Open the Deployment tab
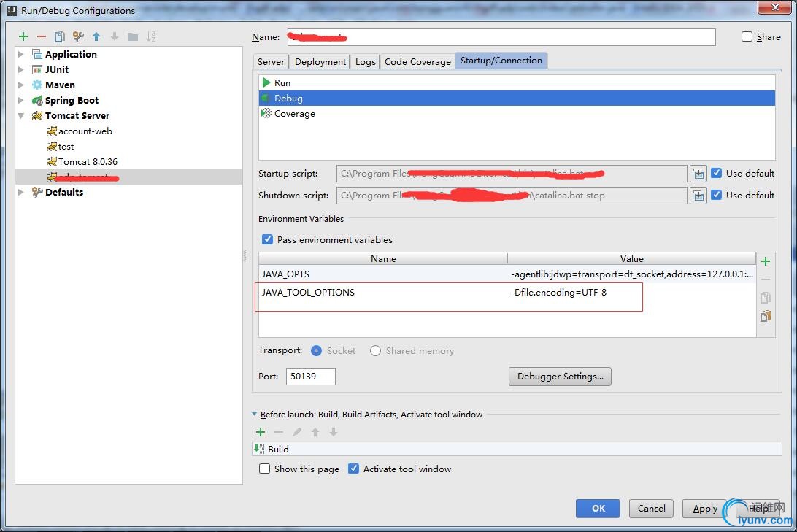The image size is (797, 532). coord(320,61)
